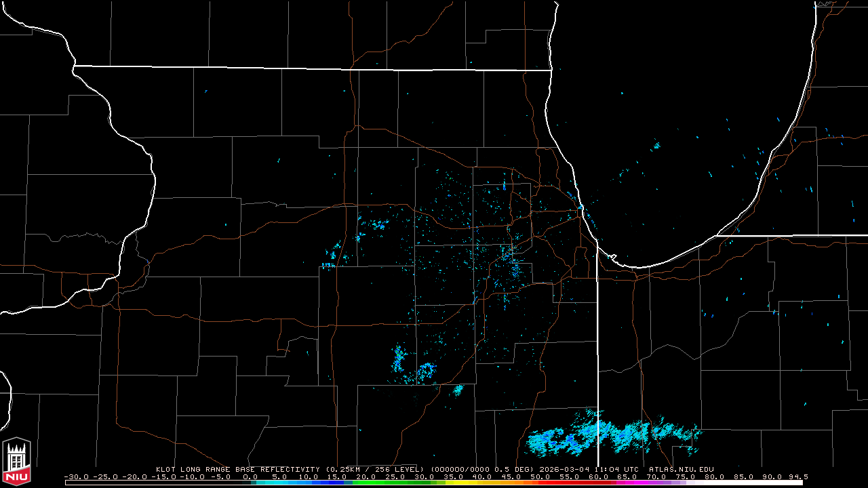Click the NIU castle logo
This screenshot has height=488, width=868.
17,462
